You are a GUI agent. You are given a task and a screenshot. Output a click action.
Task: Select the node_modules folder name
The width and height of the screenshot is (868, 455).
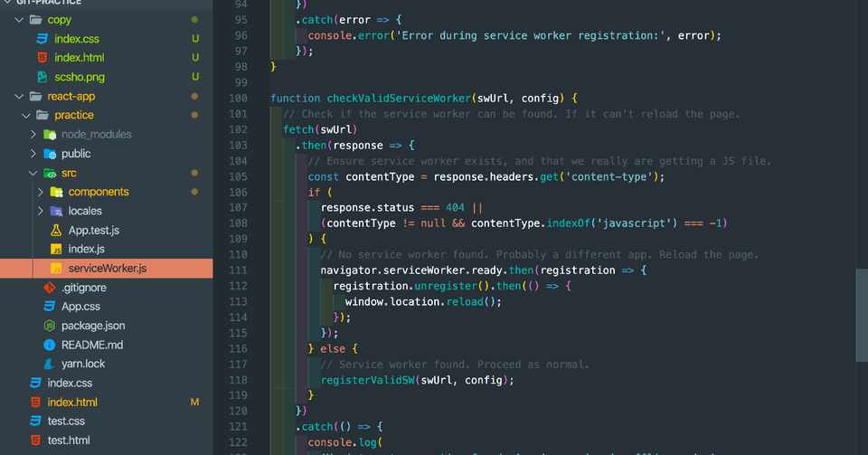point(97,135)
